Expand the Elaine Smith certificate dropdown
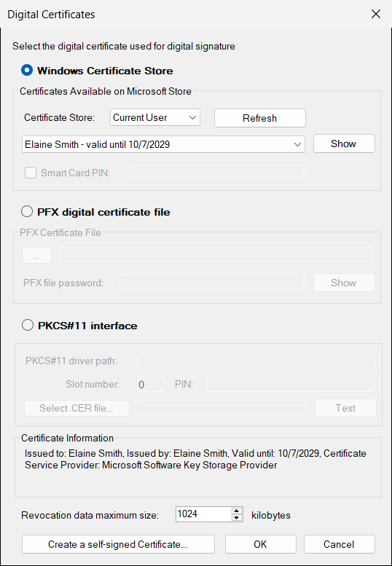Screen dimensions: 392x566 click(163, 144)
